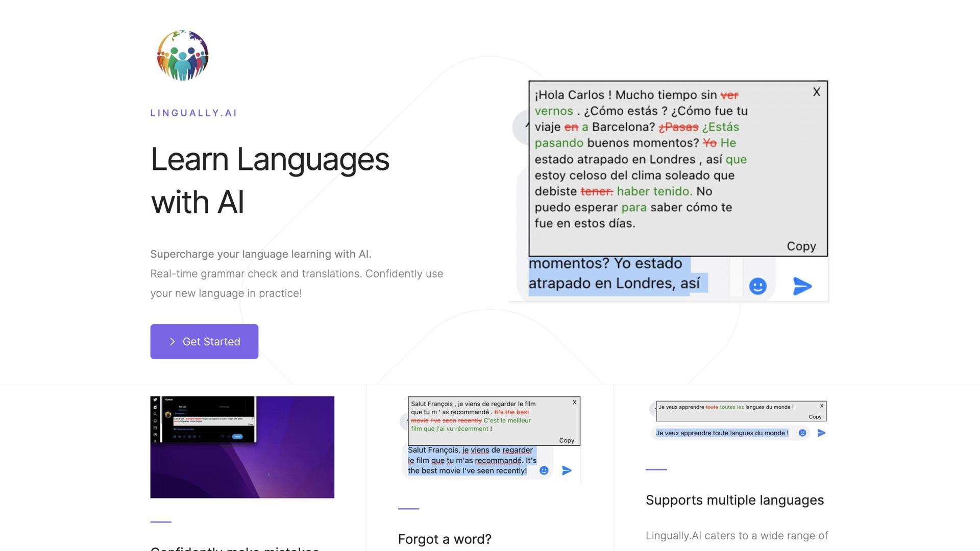This screenshot has width=980, height=551.
Task: Close the Spanish correction popup with X
Action: pos(817,92)
